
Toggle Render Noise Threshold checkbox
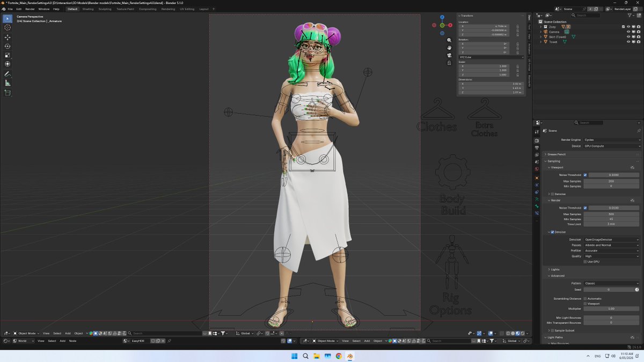(585, 208)
